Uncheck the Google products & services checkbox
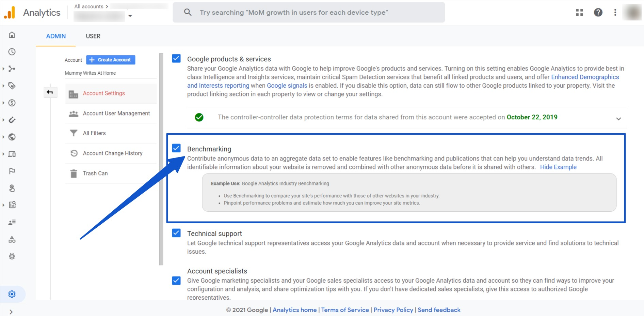 [x=176, y=58]
